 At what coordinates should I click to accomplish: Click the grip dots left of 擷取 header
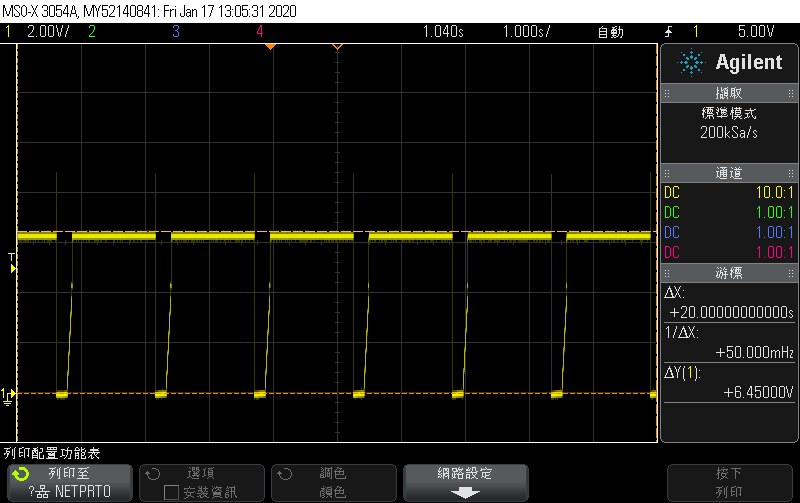click(x=667, y=93)
